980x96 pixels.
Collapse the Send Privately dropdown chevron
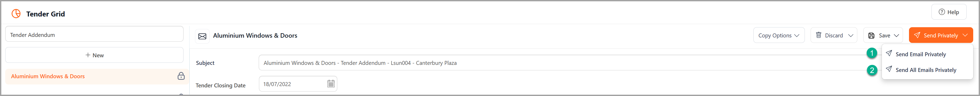pos(965,35)
